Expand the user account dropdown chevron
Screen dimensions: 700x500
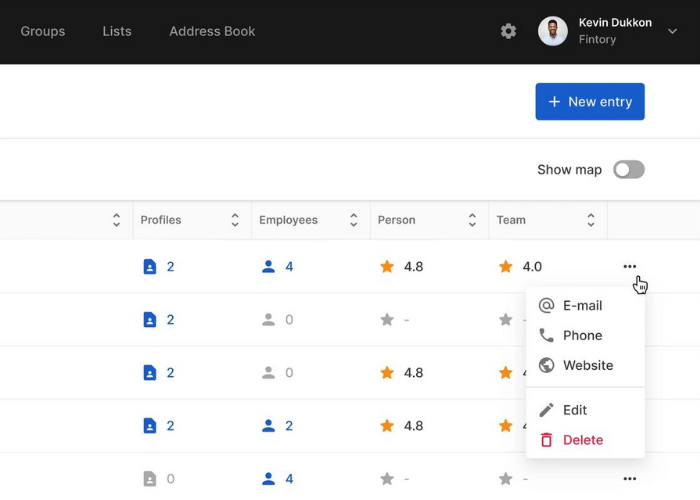click(x=673, y=31)
